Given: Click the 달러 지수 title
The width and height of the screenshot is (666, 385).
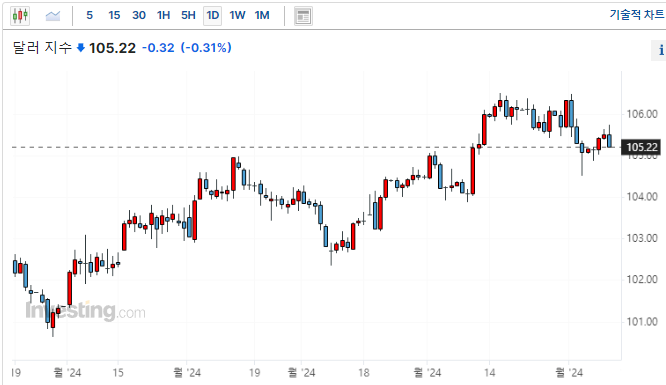Looking at the screenshot, I should pos(42,48).
